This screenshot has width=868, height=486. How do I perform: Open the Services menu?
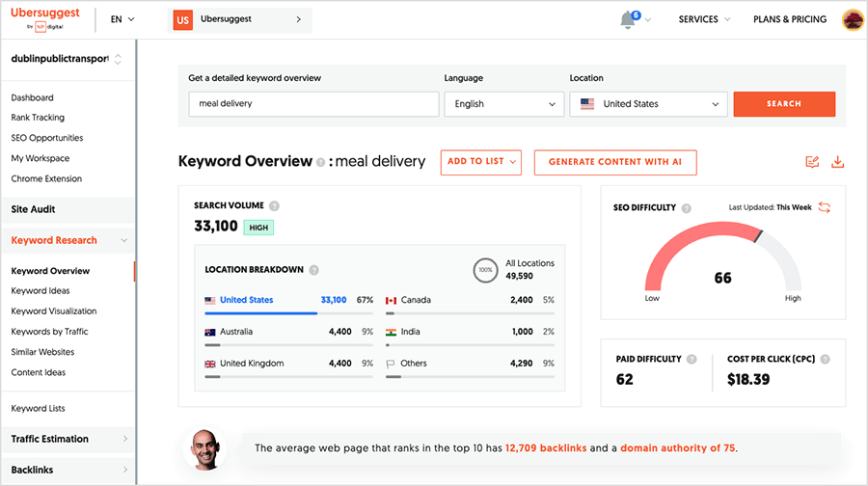point(703,19)
